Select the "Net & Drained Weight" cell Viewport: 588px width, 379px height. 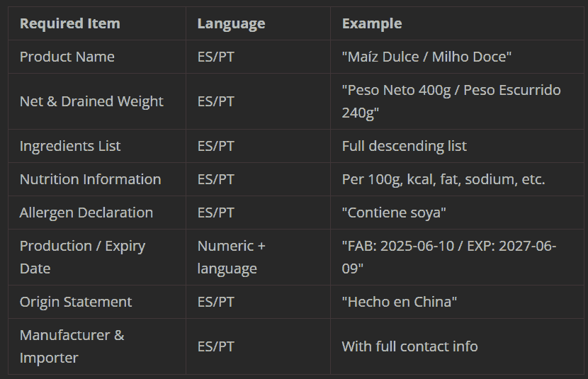pyautogui.click(x=91, y=101)
